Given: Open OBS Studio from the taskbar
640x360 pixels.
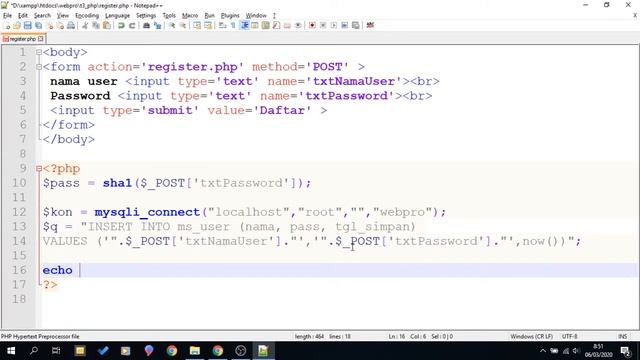Looking at the screenshot, I should [x=240, y=351].
